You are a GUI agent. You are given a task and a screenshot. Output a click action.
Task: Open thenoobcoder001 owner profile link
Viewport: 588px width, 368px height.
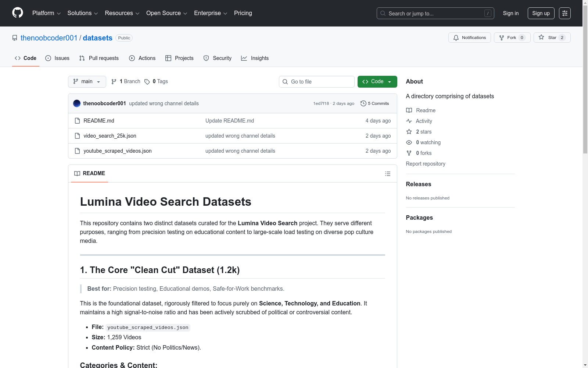coord(49,38)
